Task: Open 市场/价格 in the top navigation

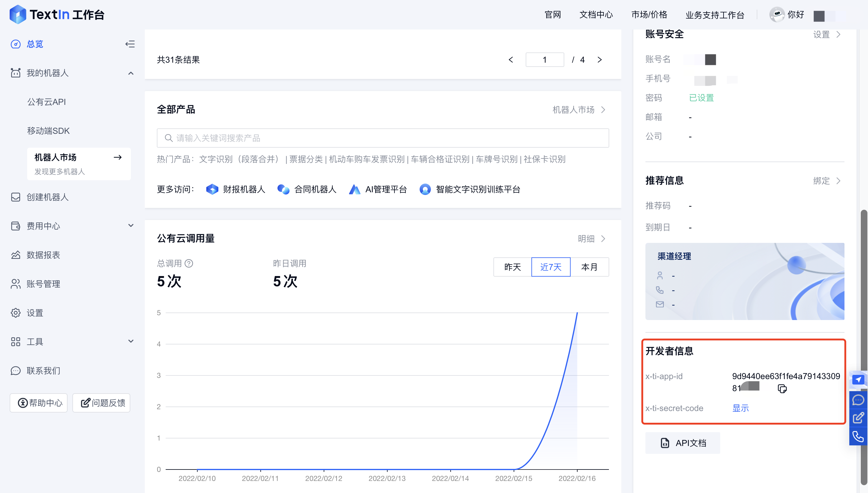Action: [x=649, y=14]
